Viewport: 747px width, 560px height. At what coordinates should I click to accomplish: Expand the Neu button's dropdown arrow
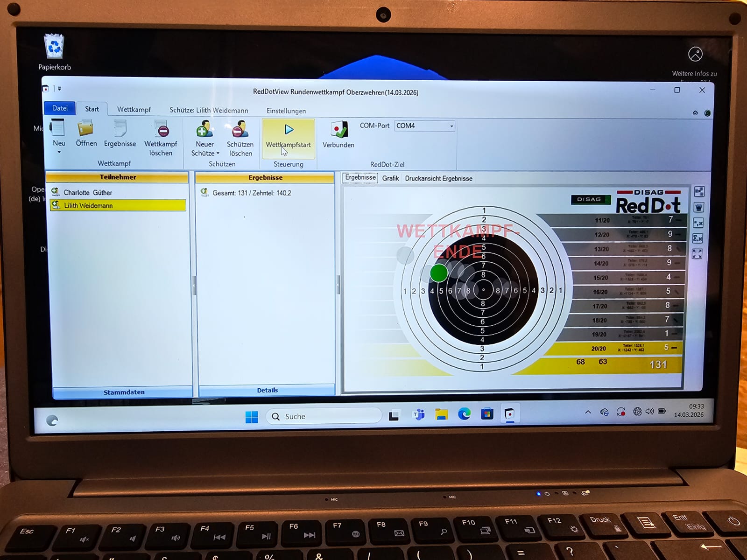pyautogui.click(x=59, y=152)
